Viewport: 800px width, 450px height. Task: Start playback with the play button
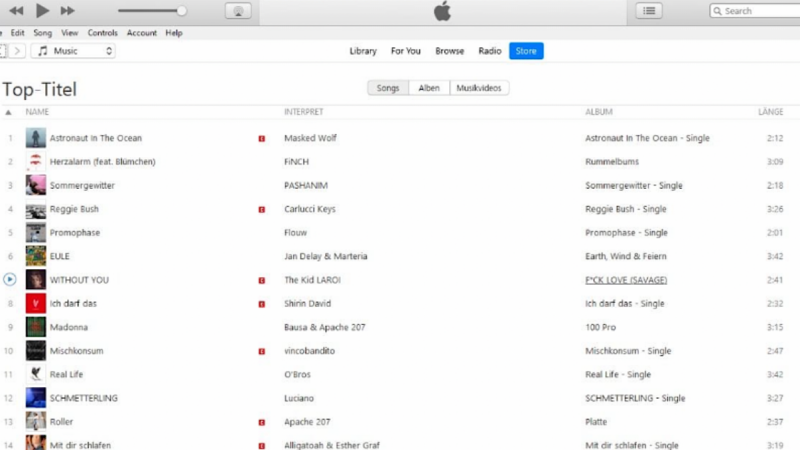[42, 10]
